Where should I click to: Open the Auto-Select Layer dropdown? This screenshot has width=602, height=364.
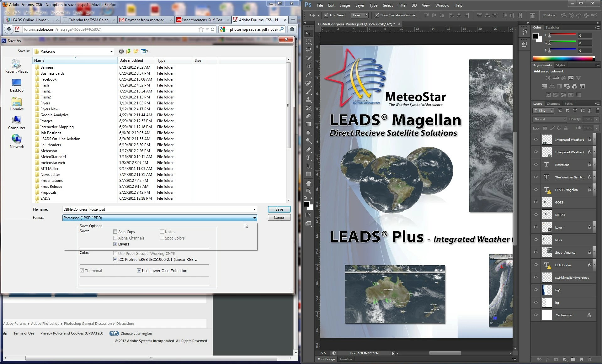coord(360,15)
